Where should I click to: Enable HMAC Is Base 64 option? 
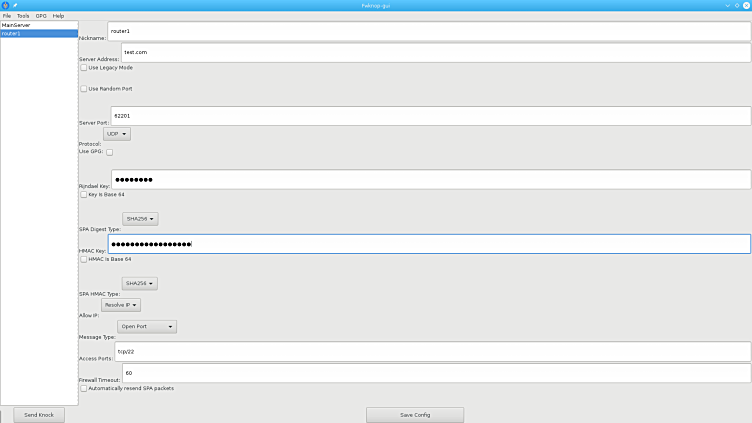(x=84, y=259)
